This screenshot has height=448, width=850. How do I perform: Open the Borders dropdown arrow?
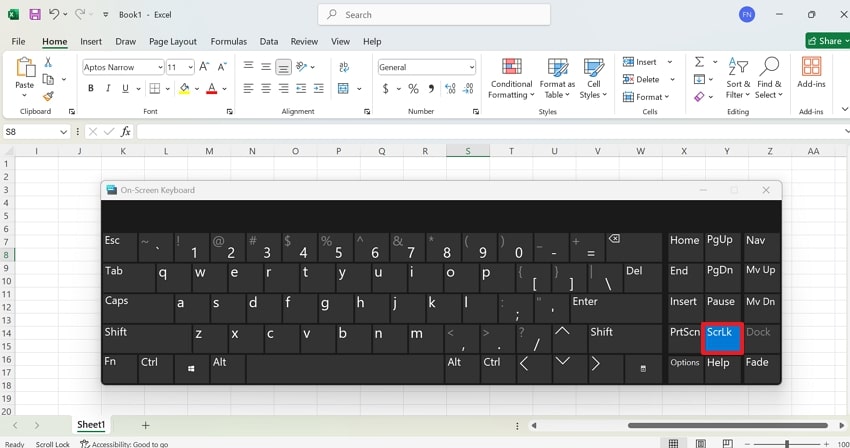coord(168,88)
